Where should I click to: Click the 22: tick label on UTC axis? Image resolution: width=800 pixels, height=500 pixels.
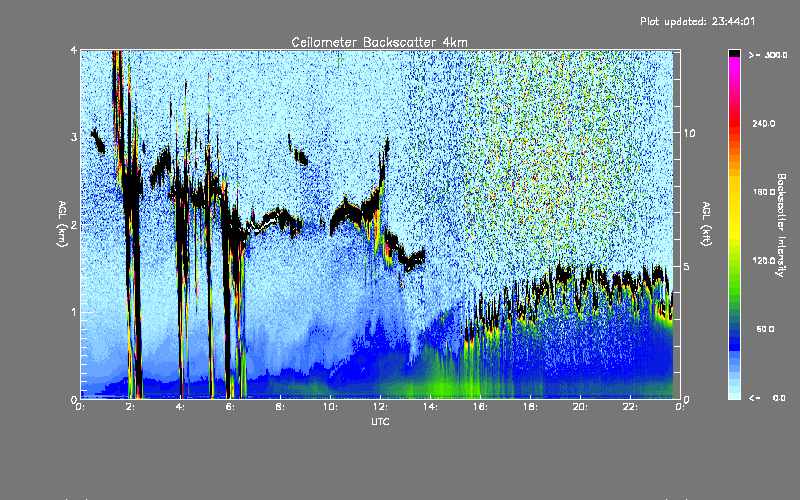[x=630, y=407]
